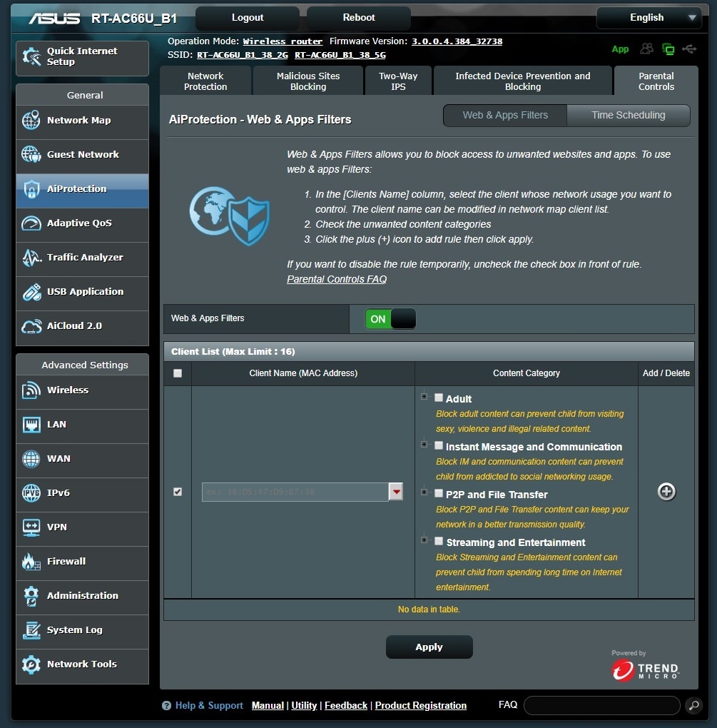
Task: Click the Trend Micro logo
Action: pyautogui.click(x=645, y=670)
